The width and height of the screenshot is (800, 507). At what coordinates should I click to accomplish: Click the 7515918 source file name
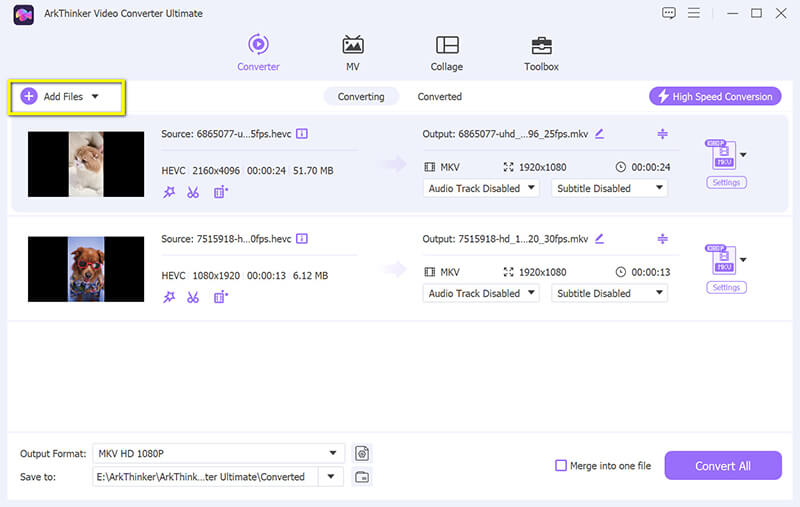tap(244, 239)
